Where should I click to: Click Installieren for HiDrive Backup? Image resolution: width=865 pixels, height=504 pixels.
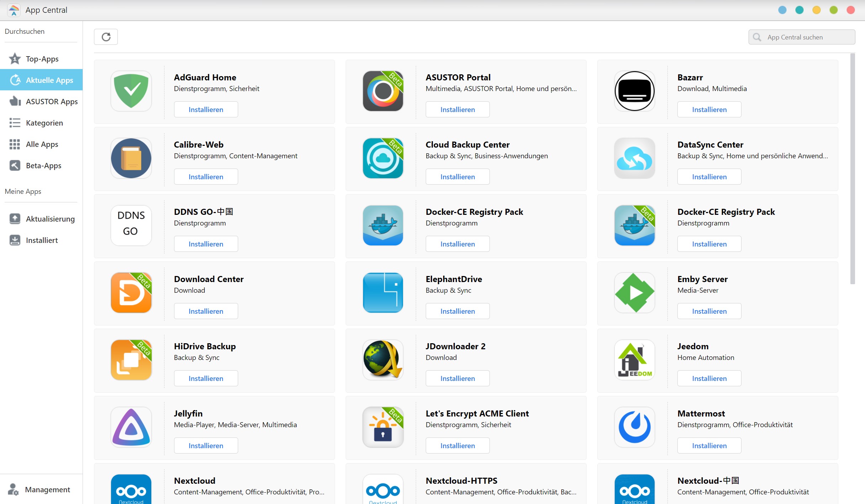tap(206, 378)
